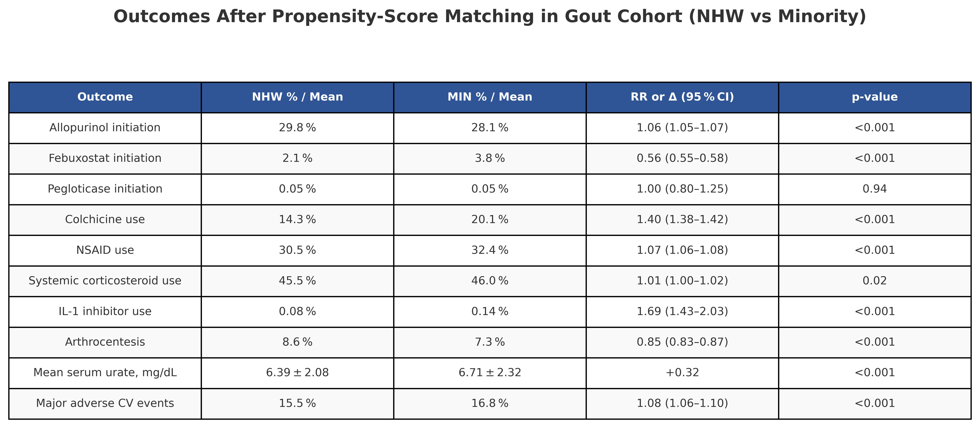The image size is (980, 428).
Task: Select the 1.69 (1.43–2.03) cell
Action: tap(682, 311)
